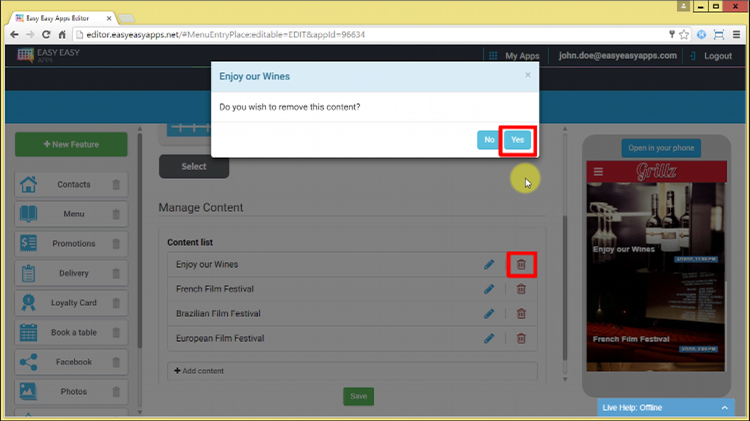
Task: Remove European Film Festival with trash icon
Action: [521, 338]
